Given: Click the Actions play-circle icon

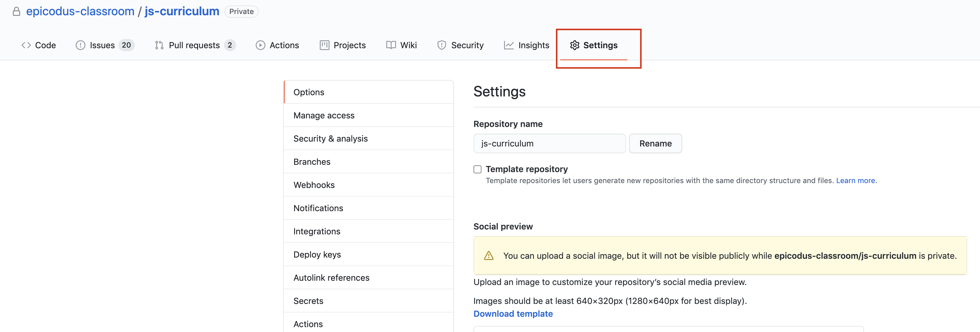Looking at the screenshot, I should [x=260, y=45].
